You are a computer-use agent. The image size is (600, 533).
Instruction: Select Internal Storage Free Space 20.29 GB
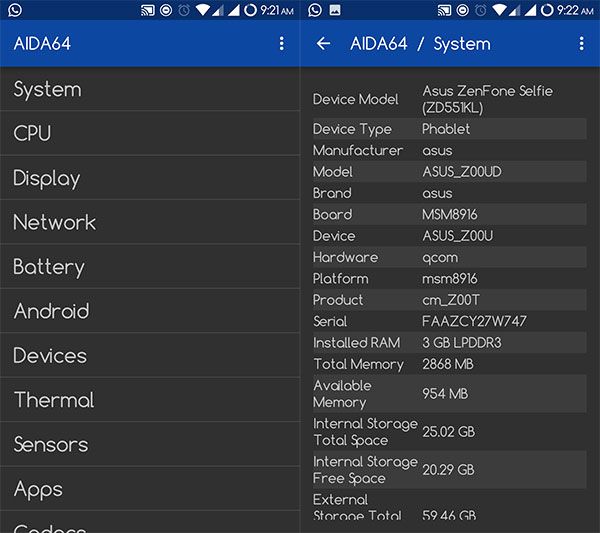click(x=450, y=470)
